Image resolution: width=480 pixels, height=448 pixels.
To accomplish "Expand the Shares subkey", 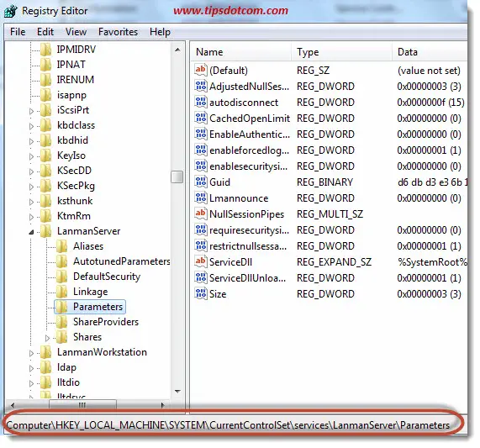I will click(x=47, y=338).
